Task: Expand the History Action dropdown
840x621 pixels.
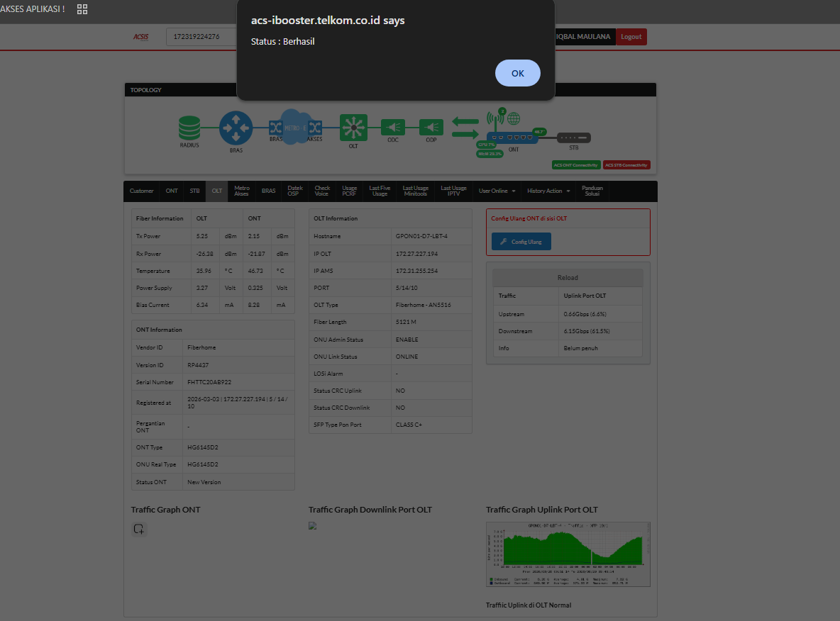Action: tap(548, 191)
